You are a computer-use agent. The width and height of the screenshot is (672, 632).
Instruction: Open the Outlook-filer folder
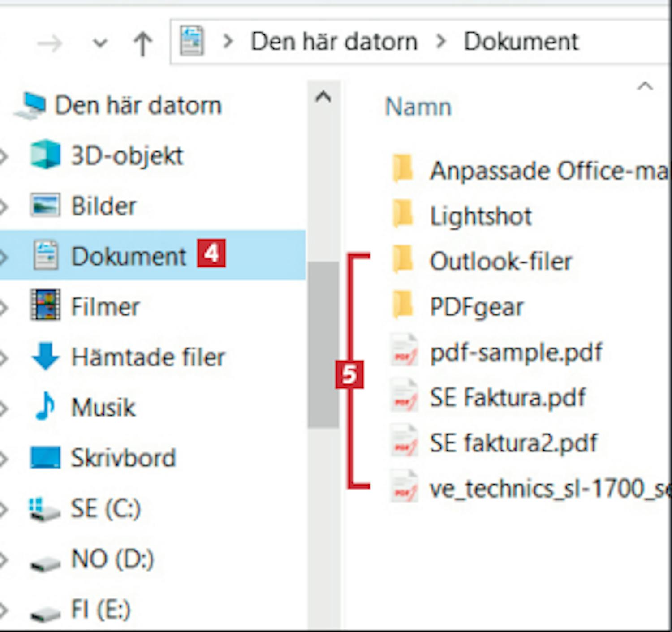point(500,262)
